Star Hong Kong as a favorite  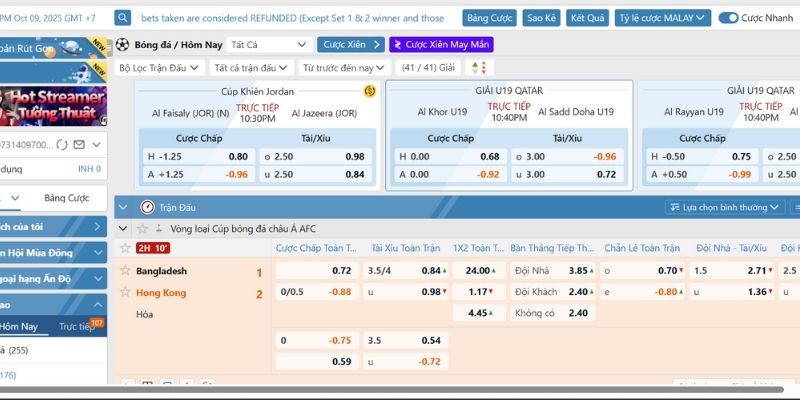pyautogui.click(x=125, y=292)
